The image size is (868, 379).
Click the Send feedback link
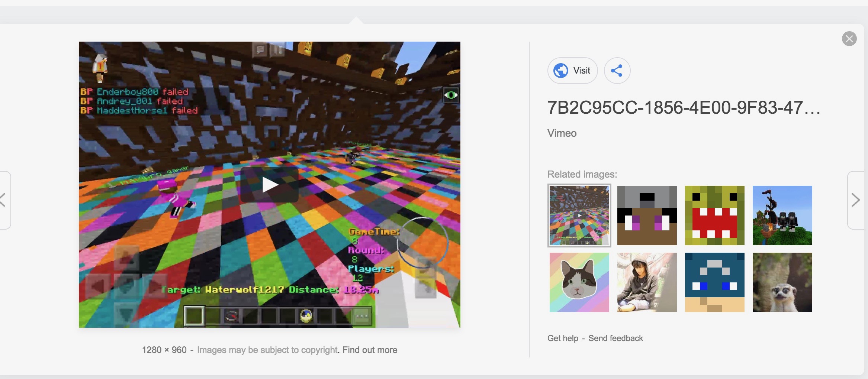click(615, 338)
